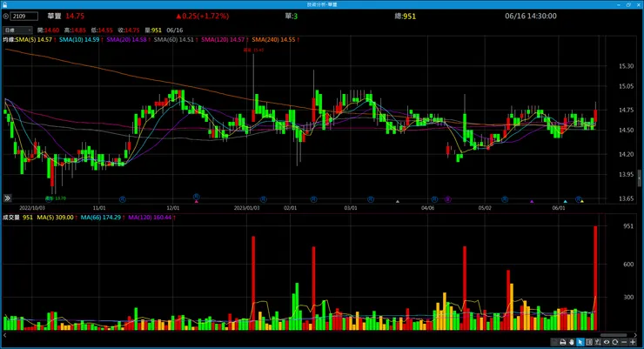Click the SMA(5) 14.57 indicator label
This screenshot has height=349, width=644.
(x=34, y=40)
